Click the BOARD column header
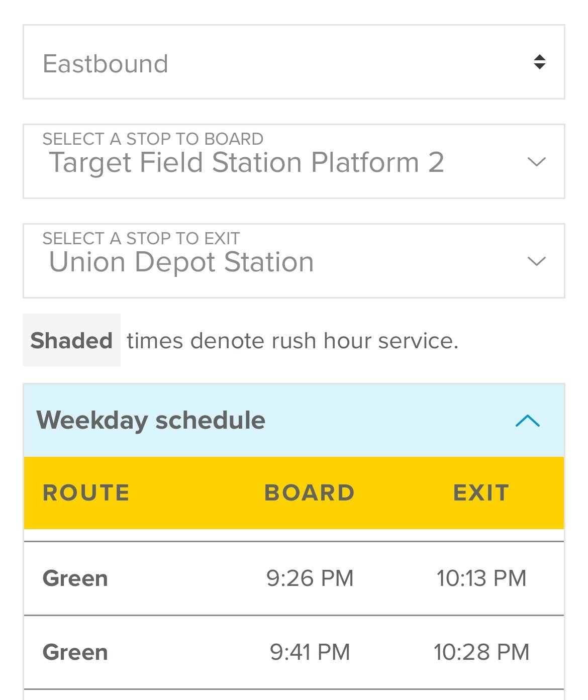Image resolution: width=588 pixels, height=700 pixels. [x=309, y=493]
